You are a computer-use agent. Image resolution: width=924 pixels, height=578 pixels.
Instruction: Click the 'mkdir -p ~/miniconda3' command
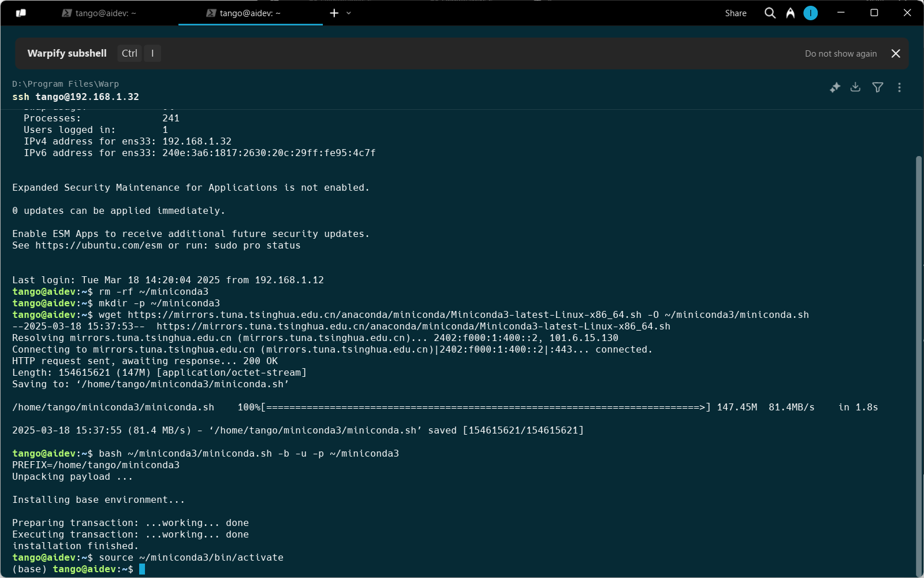click(159, 303)
